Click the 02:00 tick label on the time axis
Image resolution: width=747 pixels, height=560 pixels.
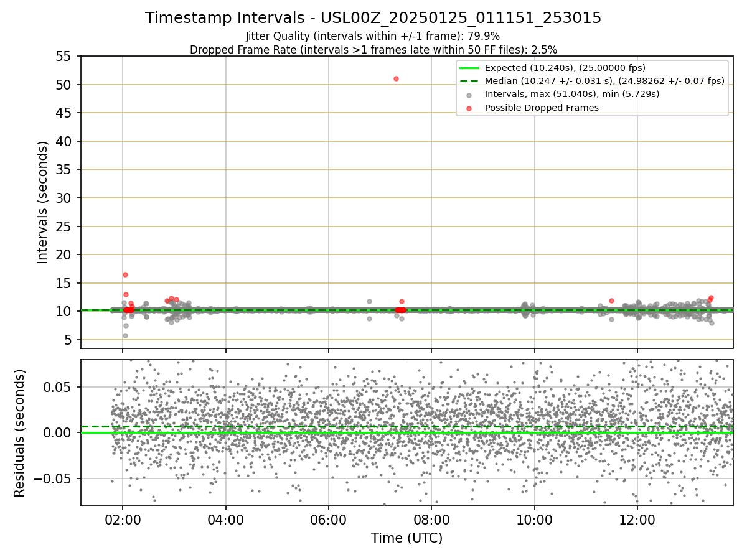point(123,519)
